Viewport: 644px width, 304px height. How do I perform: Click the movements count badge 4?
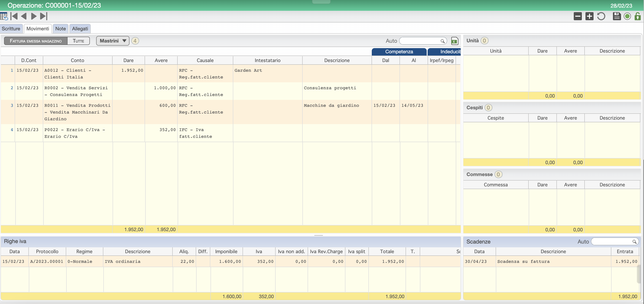135,41
